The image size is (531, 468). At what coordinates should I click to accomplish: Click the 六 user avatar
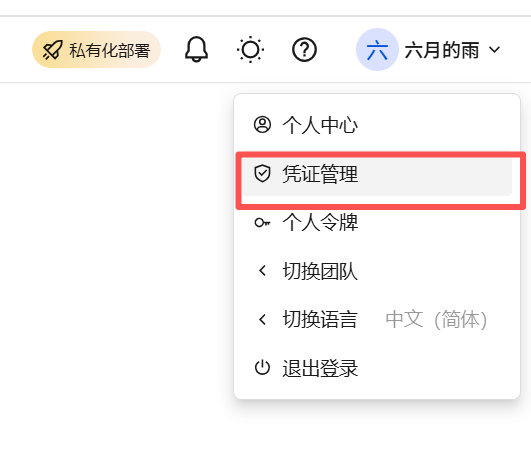pos(377,49)
